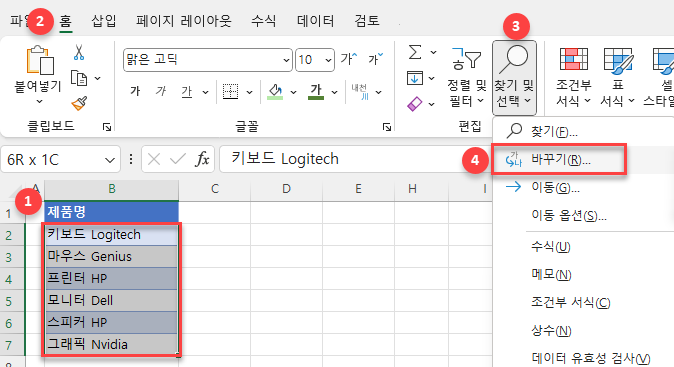Click cell containing 마우스 Genius
Image resolution: width=674 pixels, height=367 pixels.
(111, 257)
